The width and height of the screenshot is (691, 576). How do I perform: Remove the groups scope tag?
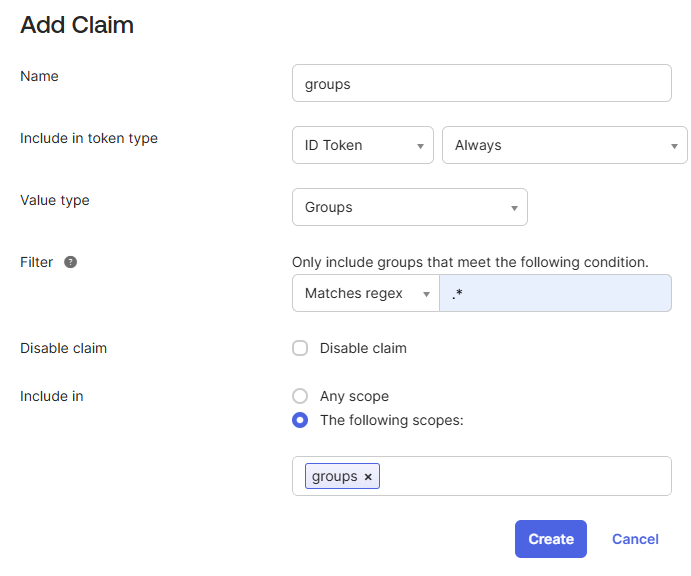(368, 477)
